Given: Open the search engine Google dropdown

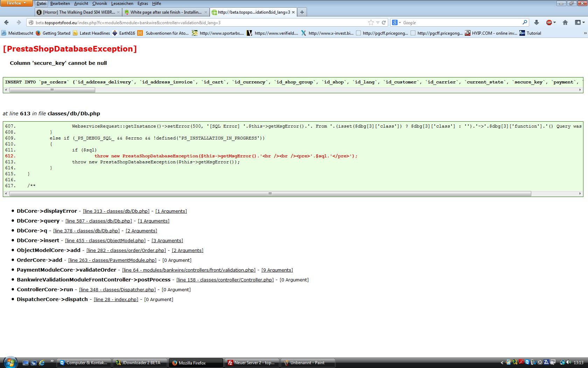Looking at the screenshot, I should tap(397, 22).
